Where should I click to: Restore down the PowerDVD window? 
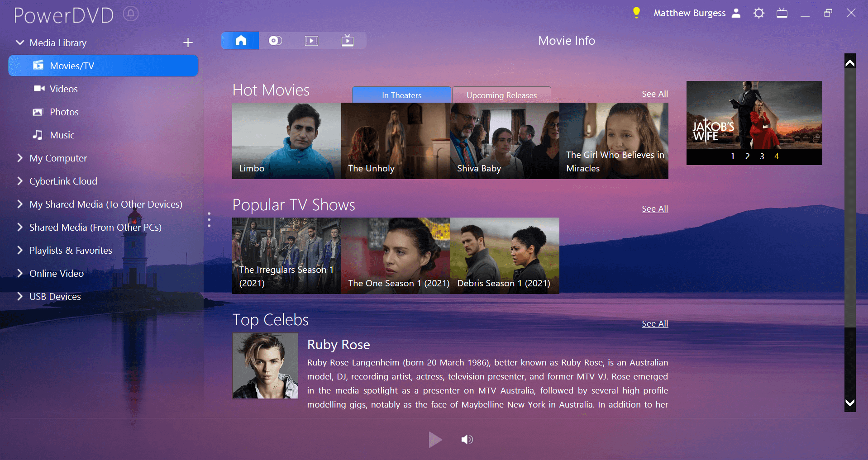coord(828,13)
